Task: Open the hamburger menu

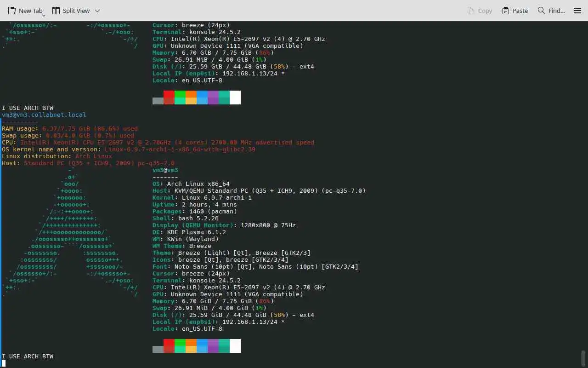Action: [577, 11]
